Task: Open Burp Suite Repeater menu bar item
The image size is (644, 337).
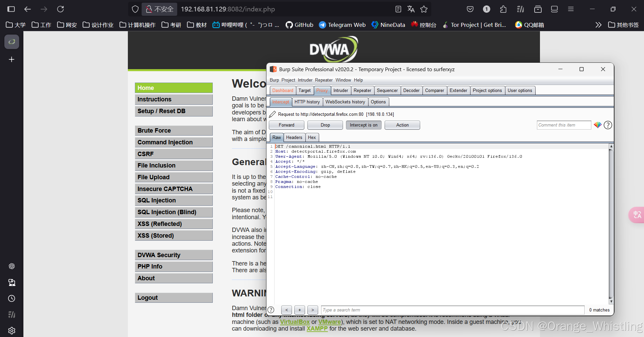Action: (x=324, y=80)
